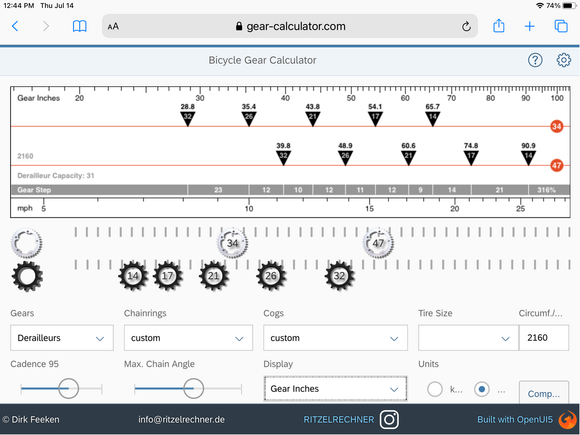Open the settings gear icon
Viewport: 580px width, 435px height.
click(563, 60)
